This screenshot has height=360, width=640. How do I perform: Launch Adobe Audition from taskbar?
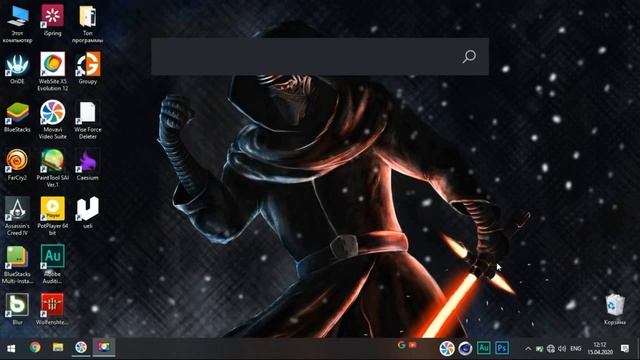(x=484, y=348)
